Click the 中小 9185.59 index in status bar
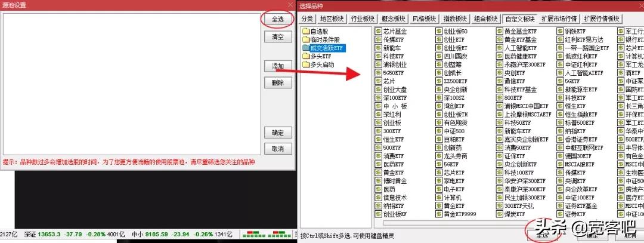The height and width of the screenshot is (243, 644). 181,235
